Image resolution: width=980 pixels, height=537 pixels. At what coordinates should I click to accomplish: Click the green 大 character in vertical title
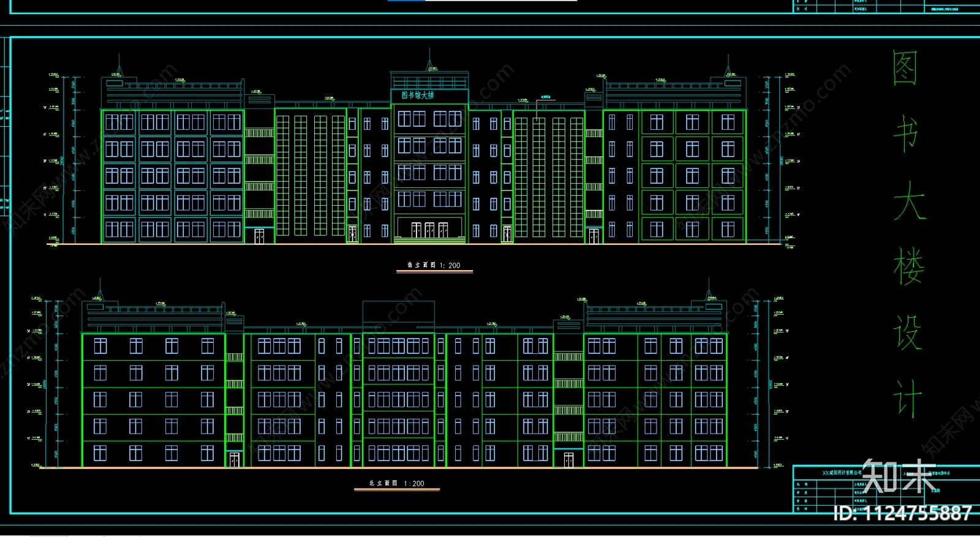point(909,201)
